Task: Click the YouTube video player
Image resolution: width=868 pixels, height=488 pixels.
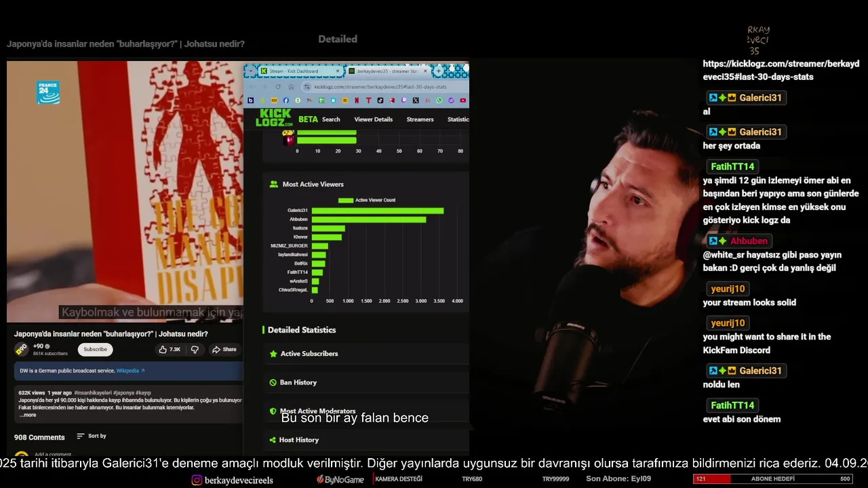Action: coord(125,192)
